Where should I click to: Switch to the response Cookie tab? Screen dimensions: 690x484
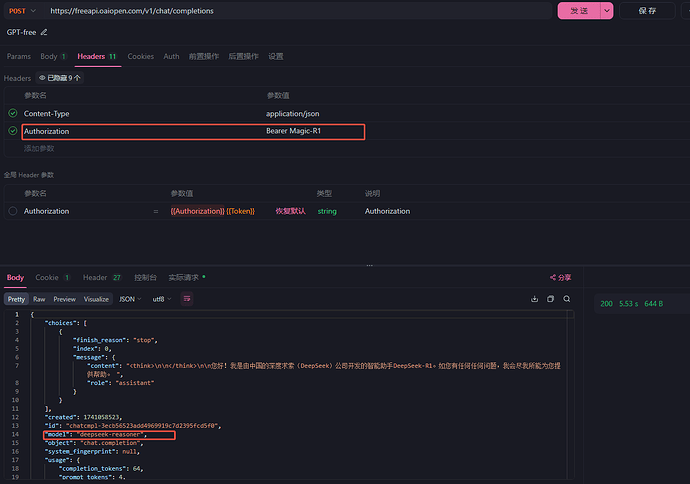[x=52, y=278]
